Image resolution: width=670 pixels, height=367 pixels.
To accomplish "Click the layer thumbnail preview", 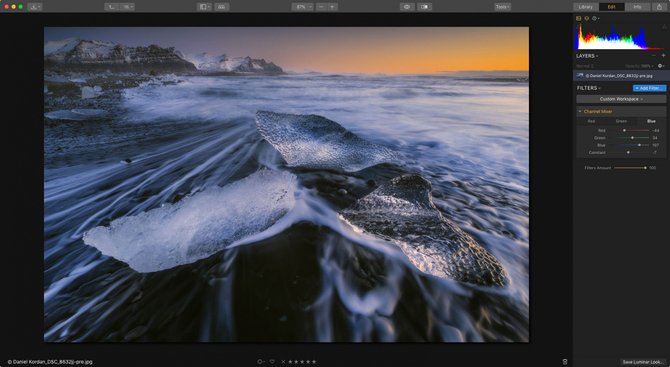I will coord(580,76).
